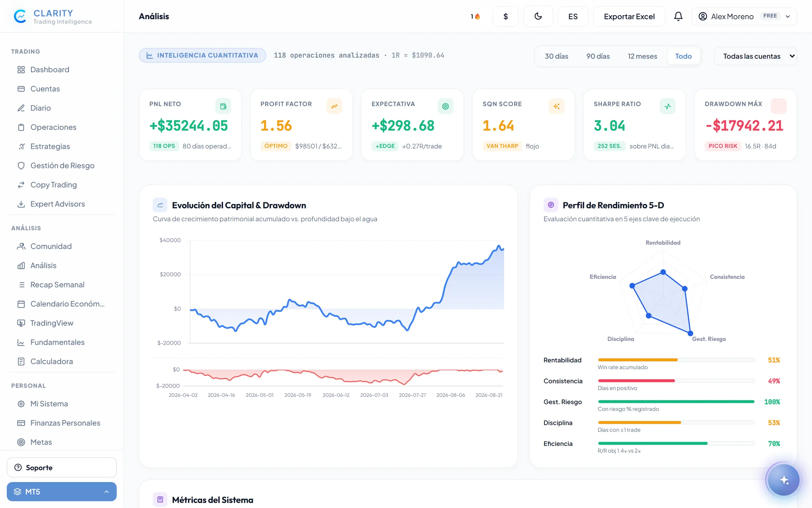Expand the MT5 platform selector
This screenshot has height=508, width=812.
[x=62, y=491]
